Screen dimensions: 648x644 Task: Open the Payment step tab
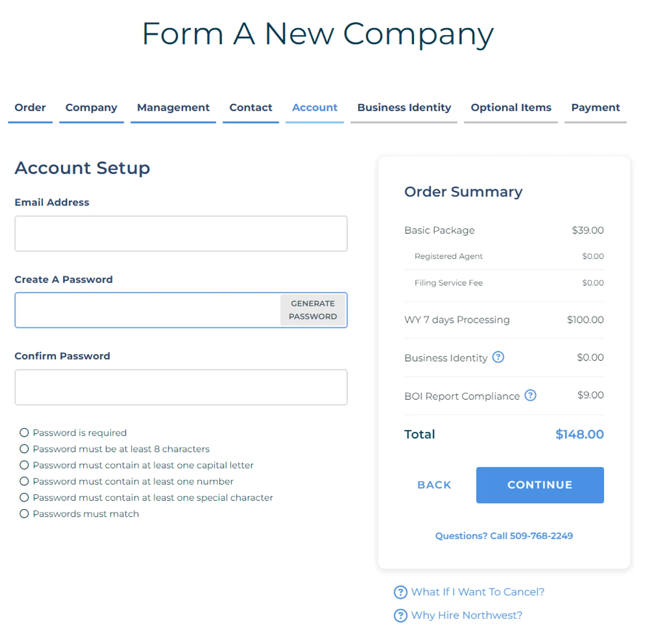[x=595, y=108]
